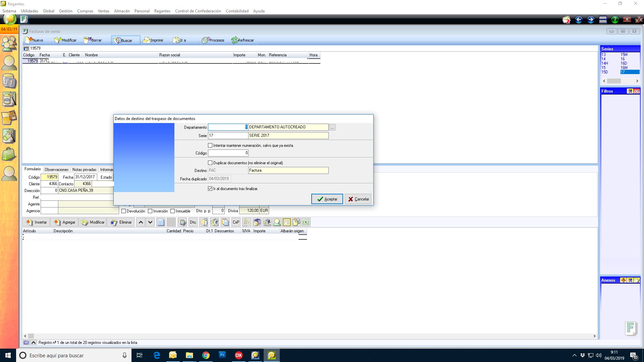
Task: Toggle the Inmueble checkbox
Action: [x=173, y=211]
